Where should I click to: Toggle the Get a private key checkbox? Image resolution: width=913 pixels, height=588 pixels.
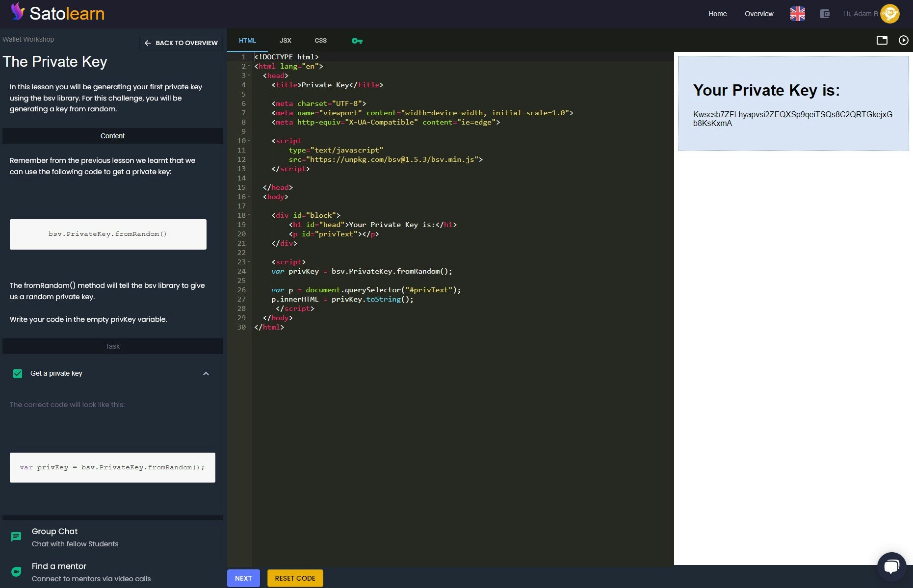click(18, 374)
